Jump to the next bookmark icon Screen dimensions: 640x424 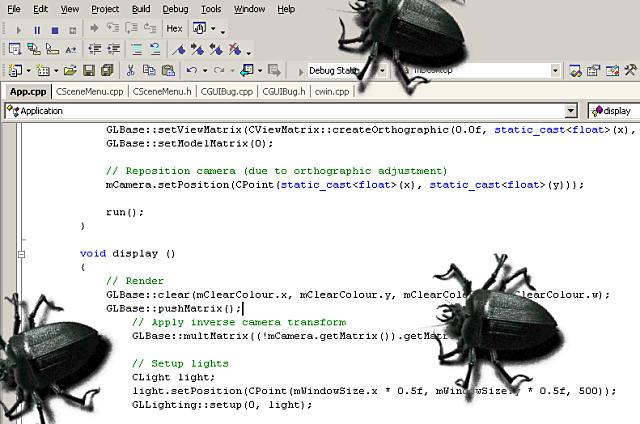[198, 50]
